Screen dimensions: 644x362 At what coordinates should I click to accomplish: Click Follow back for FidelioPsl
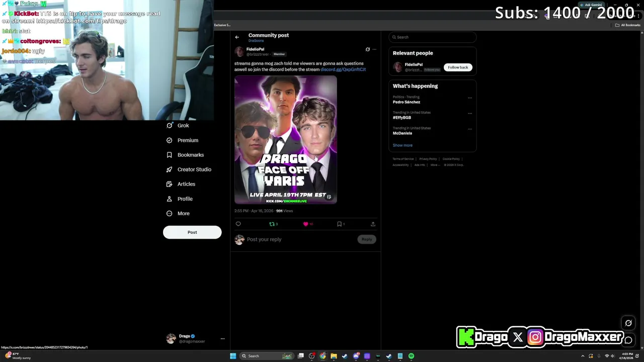click(458, 67)
